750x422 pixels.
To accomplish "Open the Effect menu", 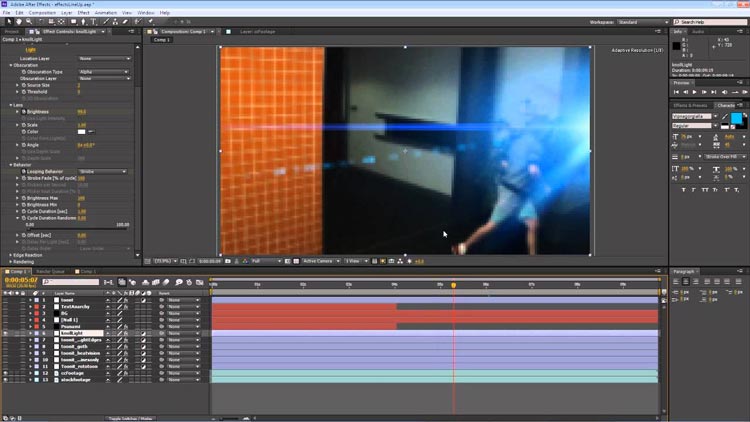I will pos(83,13).
